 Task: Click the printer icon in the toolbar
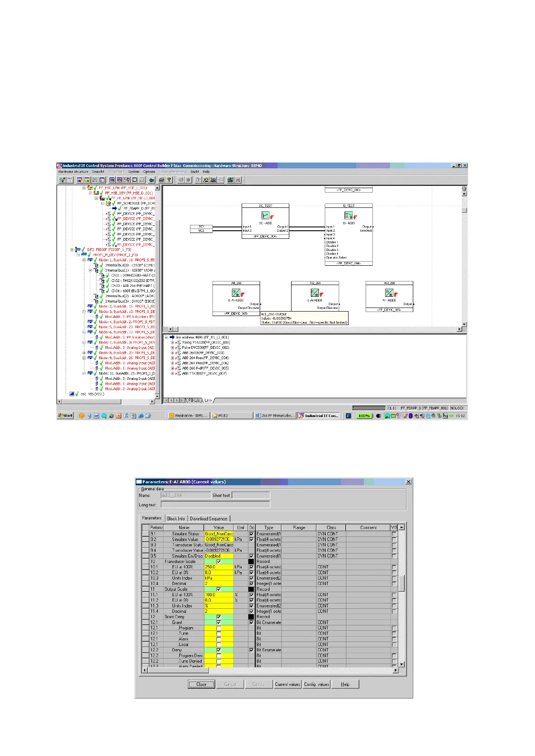pyautogui.click(x=161, y=180)
